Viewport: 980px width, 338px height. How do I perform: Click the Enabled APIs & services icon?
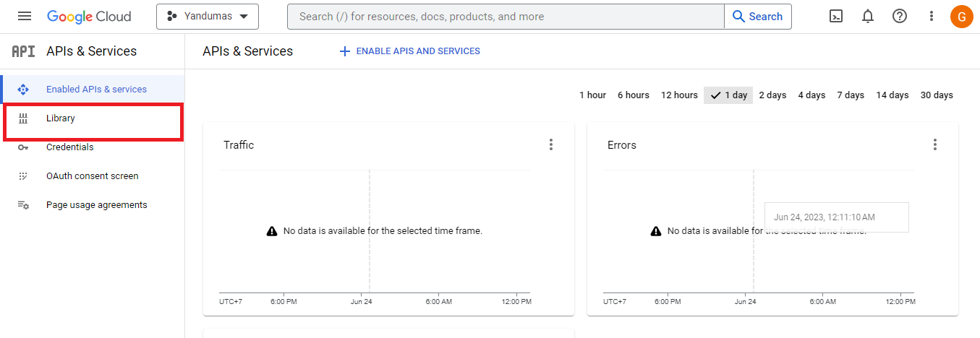[23, 90]
